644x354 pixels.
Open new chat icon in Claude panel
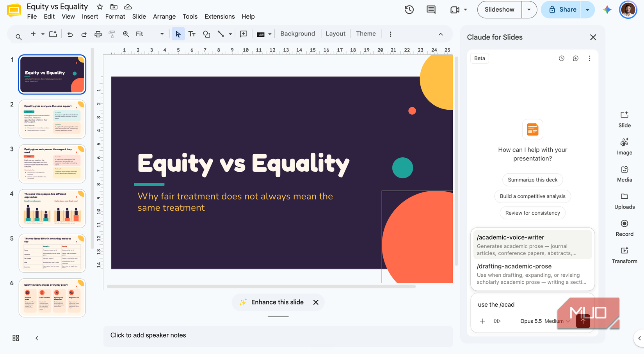point(575,58)
